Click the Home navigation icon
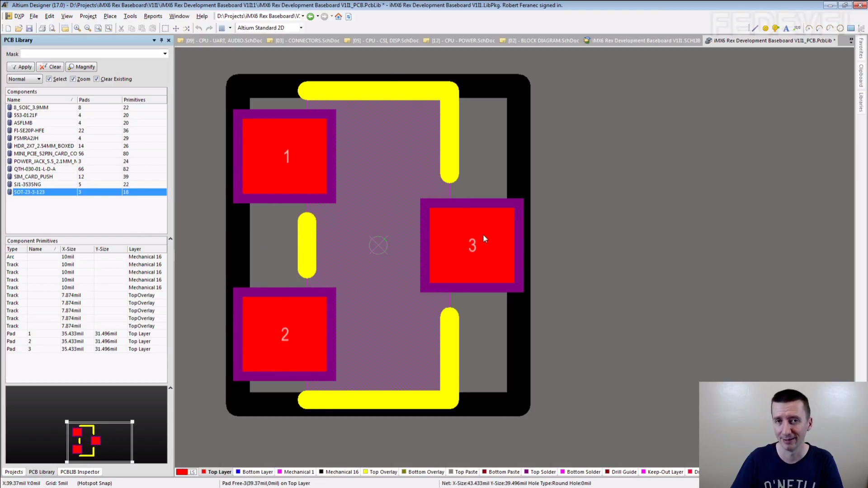Image resolution: width=868 pixels, height=488 pixels. coord(338,16)
